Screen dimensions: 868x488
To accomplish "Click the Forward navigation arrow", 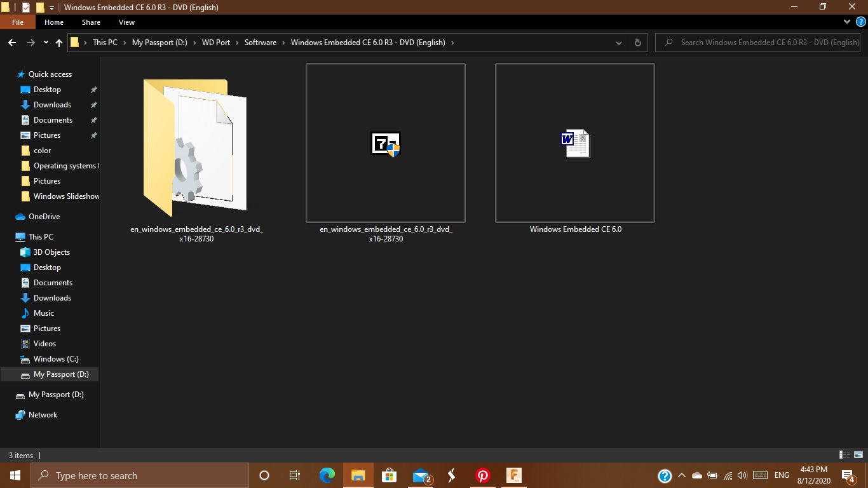I will coord(31,43).
